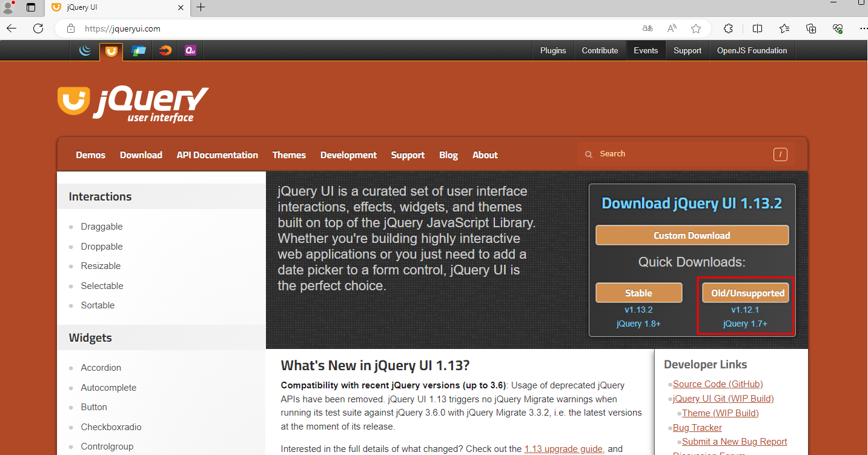Click the jQuery UI logo

point(133,104)
